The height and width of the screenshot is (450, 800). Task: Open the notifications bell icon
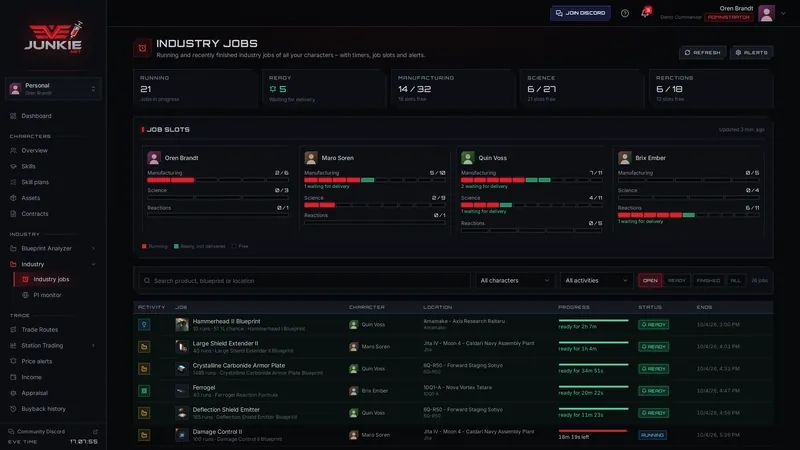point(645,13)
